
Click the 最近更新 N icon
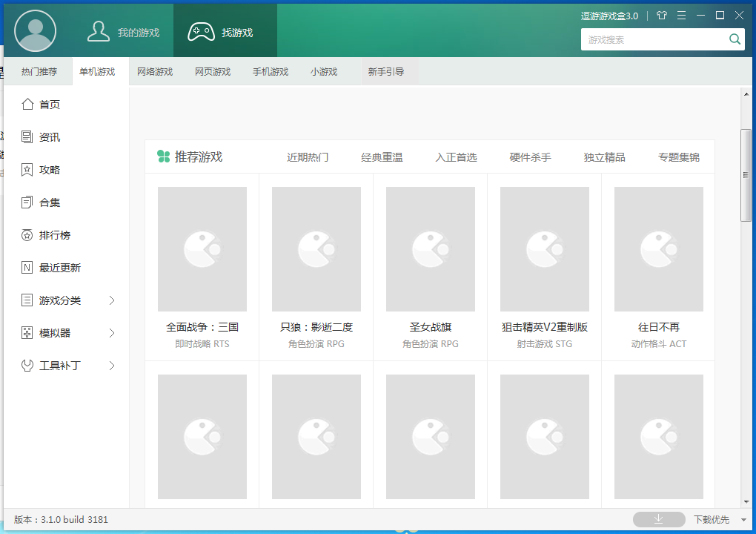coord(27,268)
